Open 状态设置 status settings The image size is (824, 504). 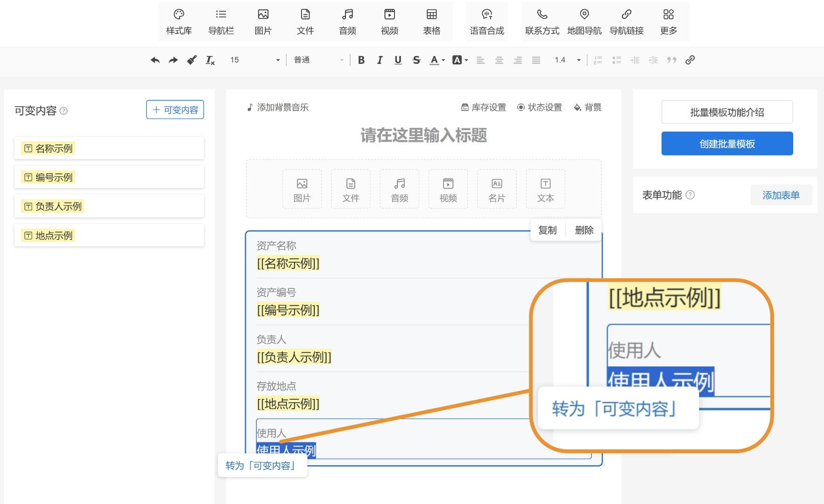[540, 107]
